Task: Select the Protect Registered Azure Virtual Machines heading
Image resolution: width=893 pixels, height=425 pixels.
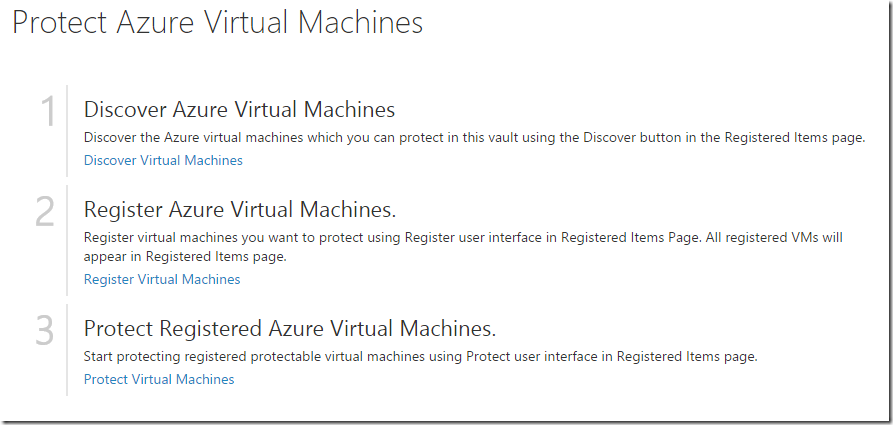Action: click(290, 329)
